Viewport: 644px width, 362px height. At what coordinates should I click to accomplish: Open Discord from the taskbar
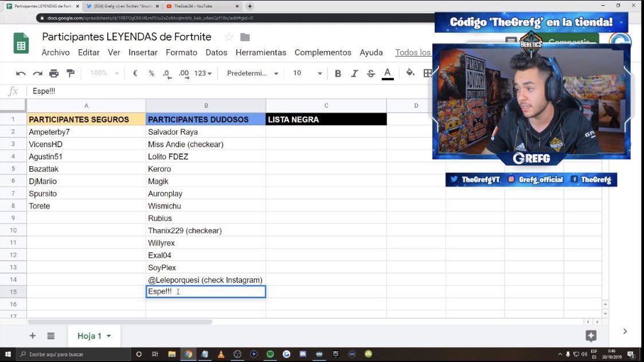point(303,354)
